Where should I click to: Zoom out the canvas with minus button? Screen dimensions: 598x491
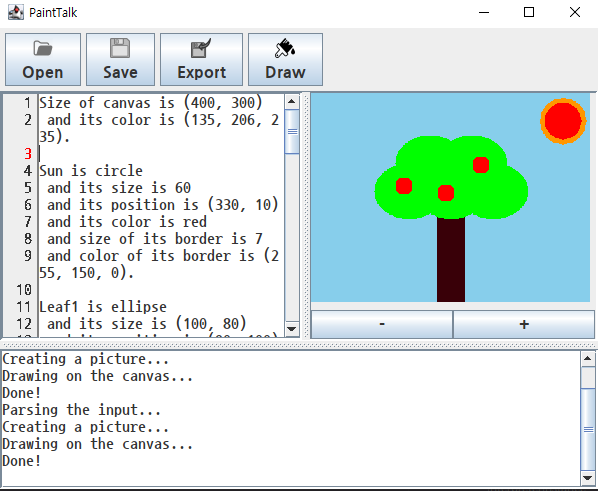point(382,324)
